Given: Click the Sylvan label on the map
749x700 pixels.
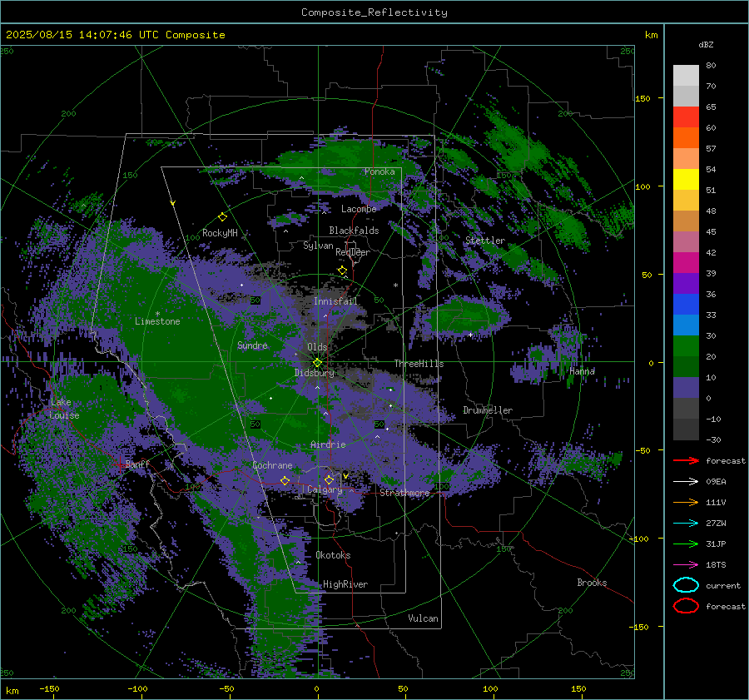Looking at the screenshot, I should (x=318, y=246).
